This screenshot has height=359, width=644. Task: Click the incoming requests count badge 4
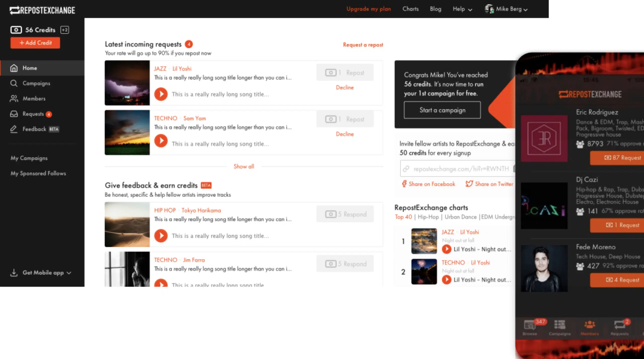click(189, 44)
